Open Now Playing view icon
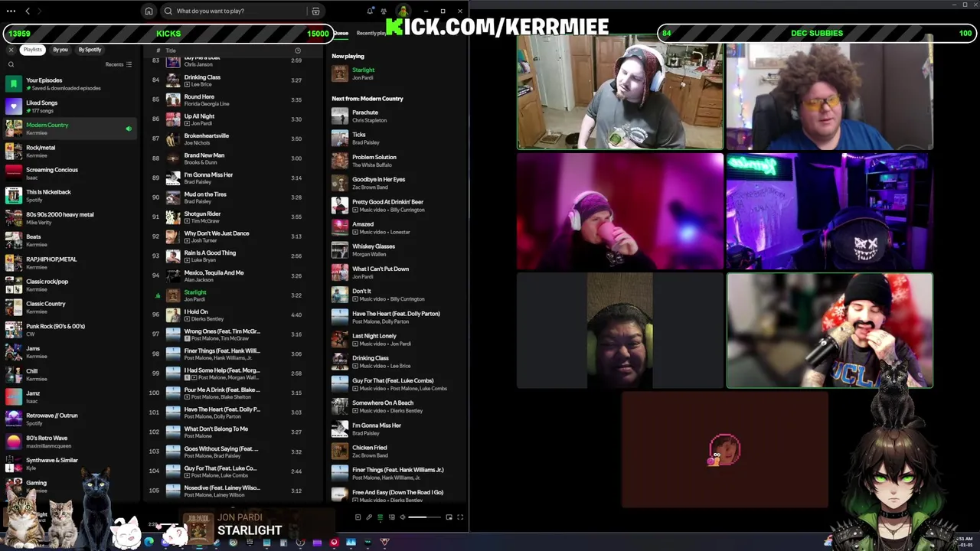 coord(358,517)
